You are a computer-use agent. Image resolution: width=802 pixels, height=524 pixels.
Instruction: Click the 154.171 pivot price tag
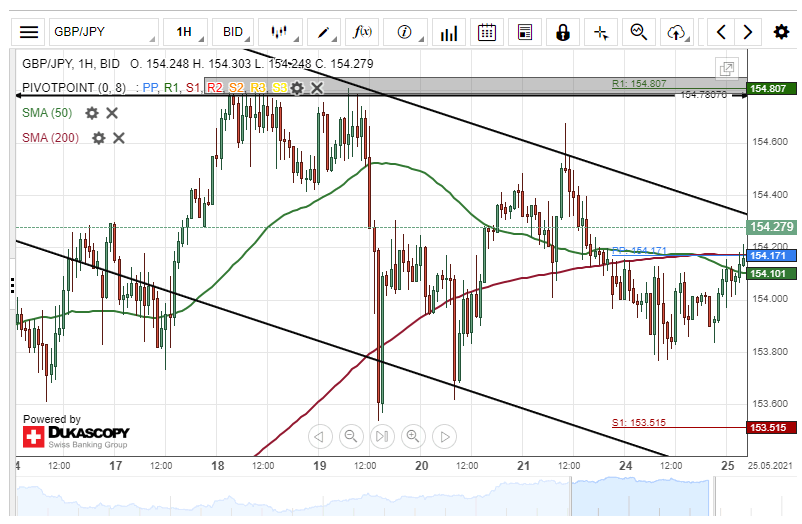point(771,255)
